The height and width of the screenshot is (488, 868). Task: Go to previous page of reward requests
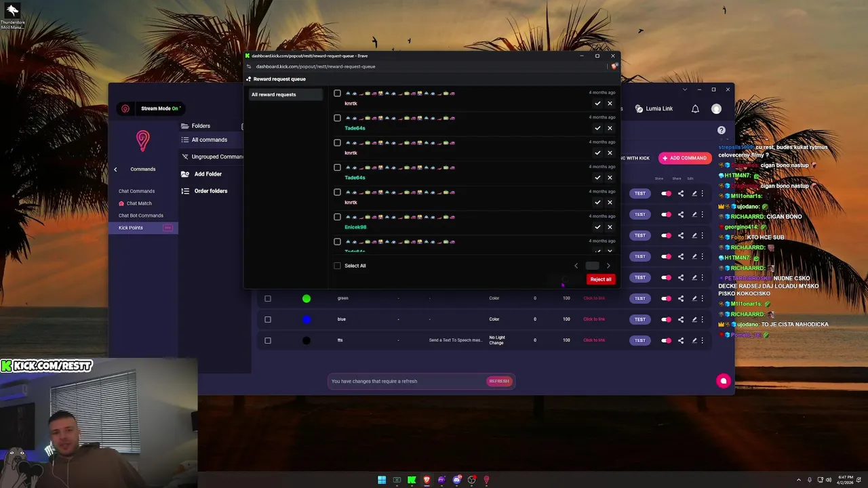tap(576, 266)
